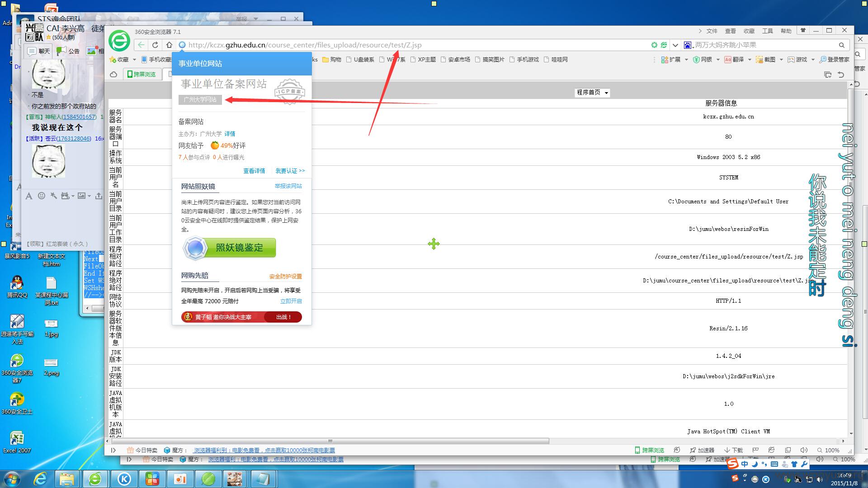
Task: Expand the 截图 dropdown arrow
Action: coord(781,59)
